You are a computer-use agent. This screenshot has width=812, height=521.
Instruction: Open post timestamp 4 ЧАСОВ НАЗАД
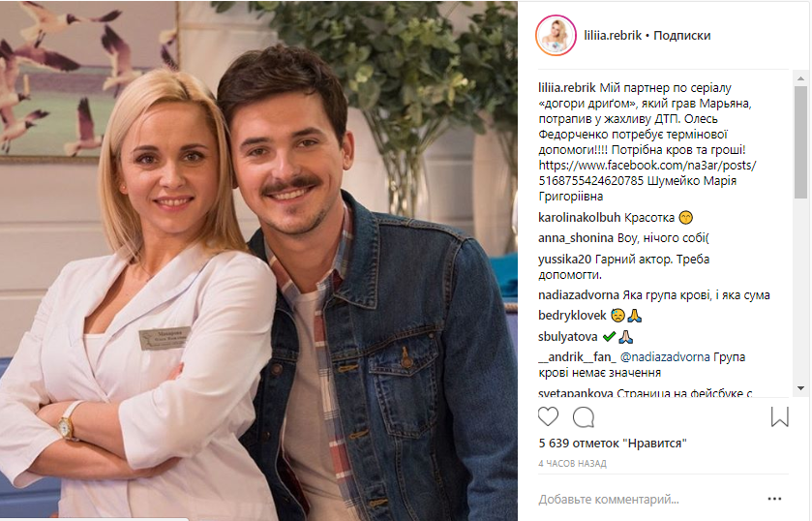(x=572, y=464)
